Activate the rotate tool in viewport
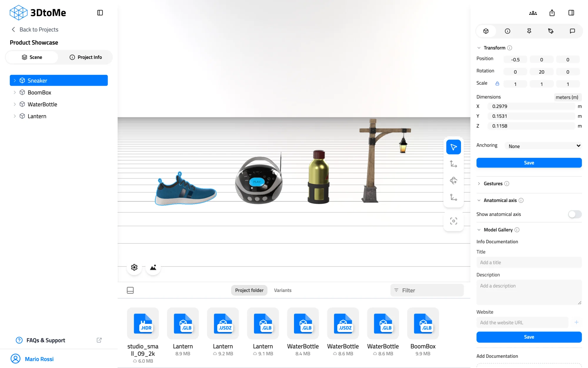This screenshot has height=368, width=588. click(x=454, y=180)
